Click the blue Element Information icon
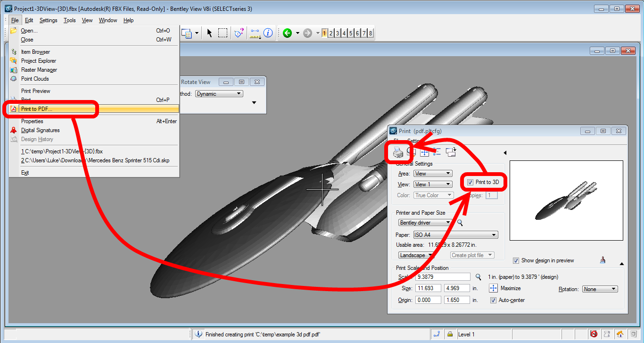This screenshot has height=343, width=644. pos(268,33)
